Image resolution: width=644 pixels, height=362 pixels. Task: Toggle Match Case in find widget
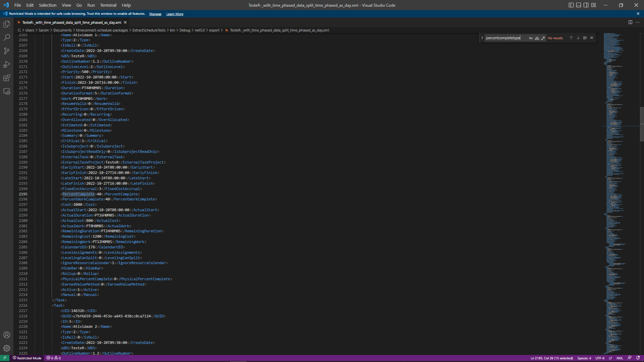pos(531,38)
